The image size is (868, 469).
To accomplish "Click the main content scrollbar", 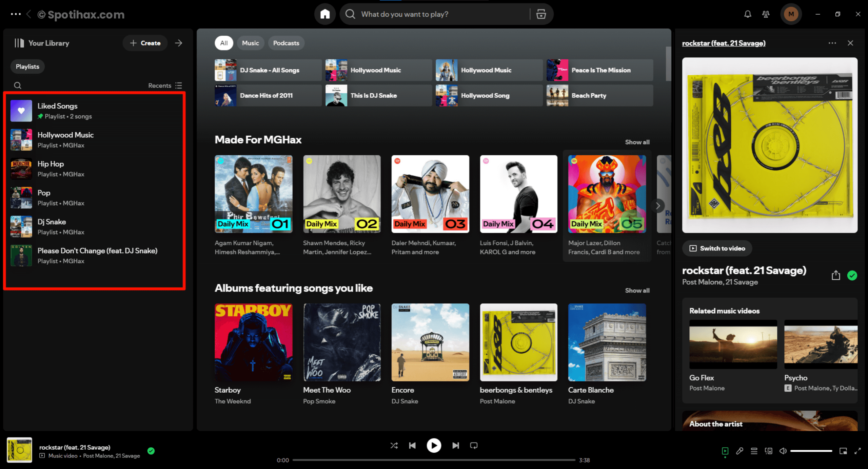I will click(x=668, y=63).
